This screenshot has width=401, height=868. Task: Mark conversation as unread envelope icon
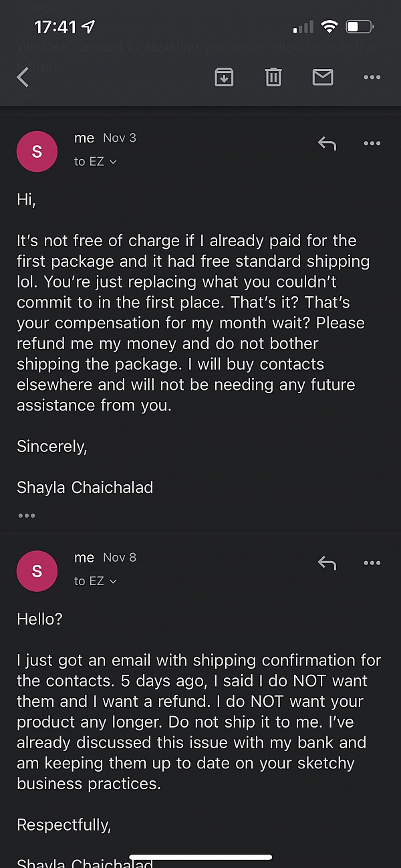(x=323, y=78)
